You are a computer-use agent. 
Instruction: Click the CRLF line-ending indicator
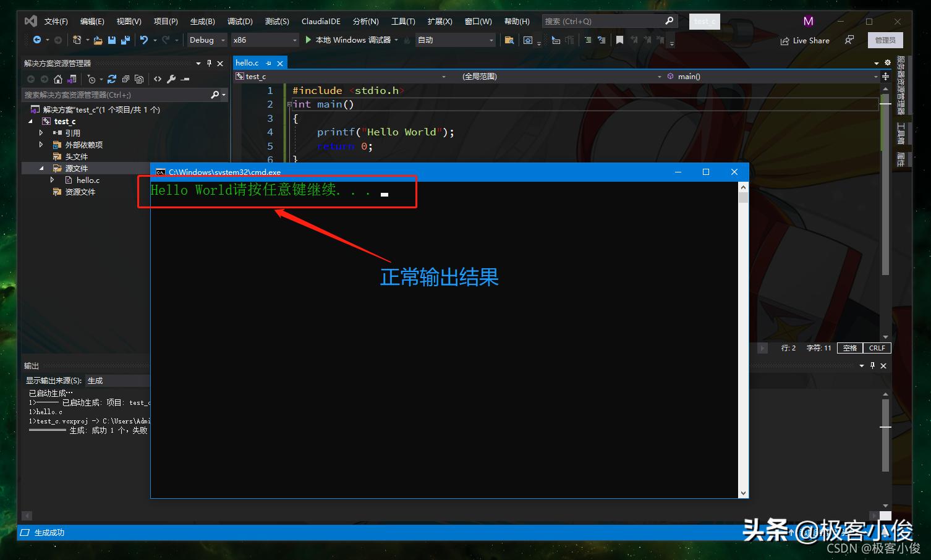tap(877, 348)
